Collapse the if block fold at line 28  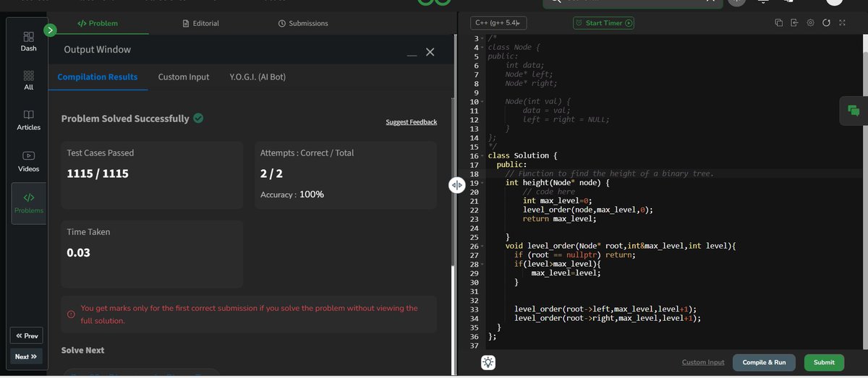point(482,265)
